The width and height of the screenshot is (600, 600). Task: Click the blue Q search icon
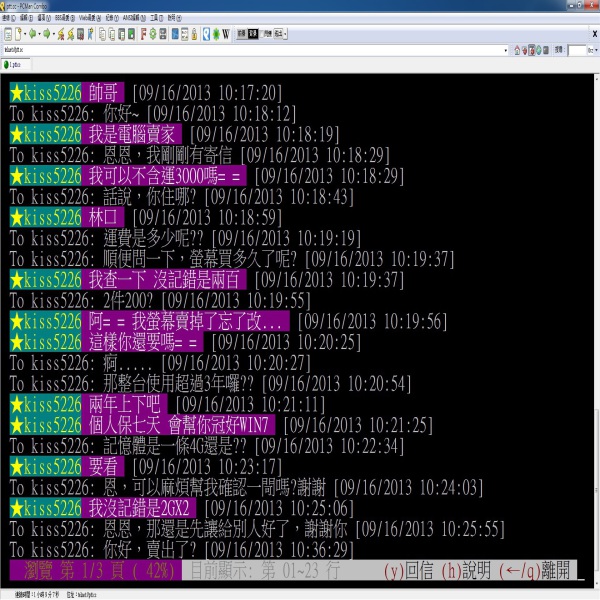(x=207, y=34)
